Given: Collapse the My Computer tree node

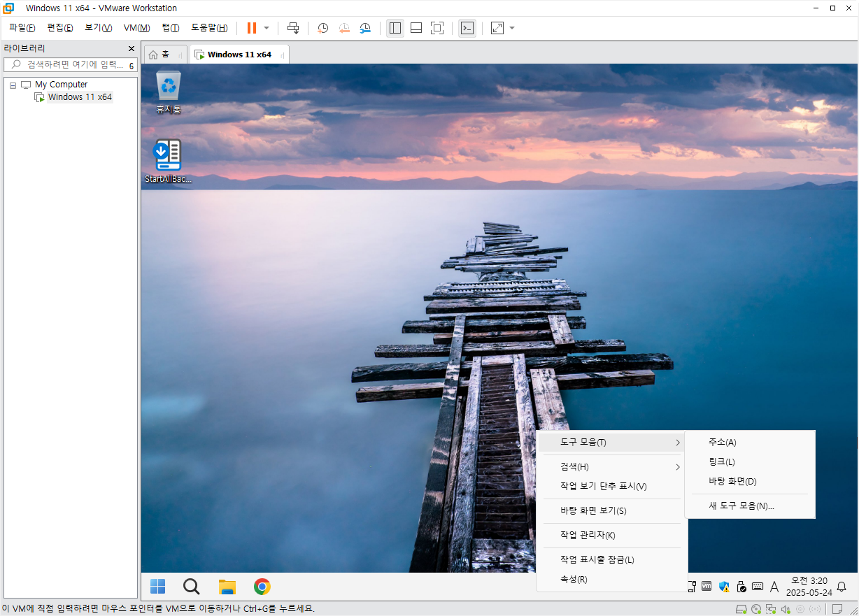Looking at the screenshot, I should (x=13, y=85).
